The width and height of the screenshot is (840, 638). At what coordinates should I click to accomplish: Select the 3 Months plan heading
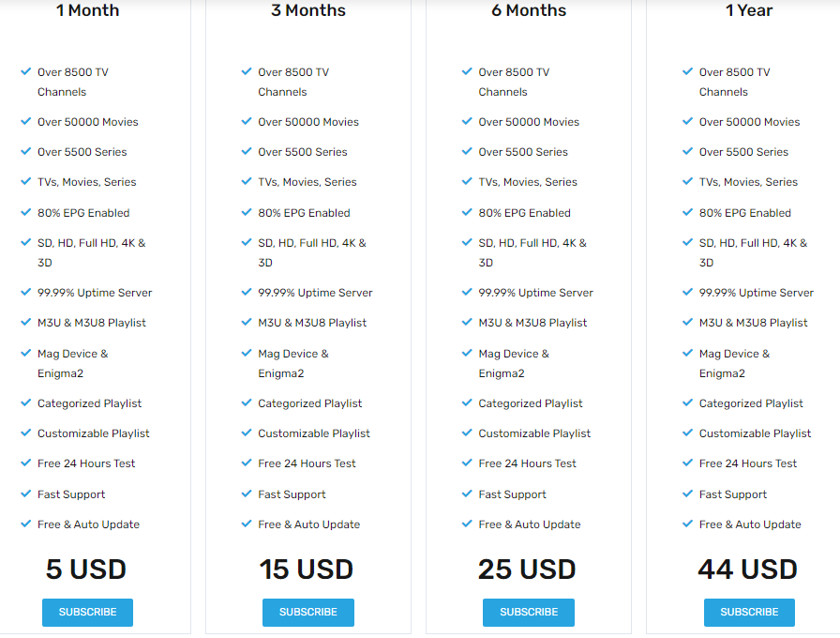click(308, 10)
